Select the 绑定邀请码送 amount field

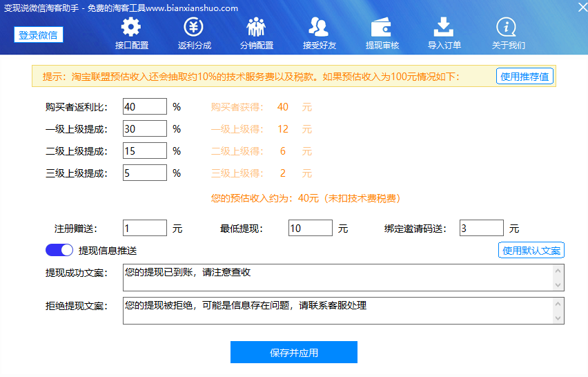(482, 228)
